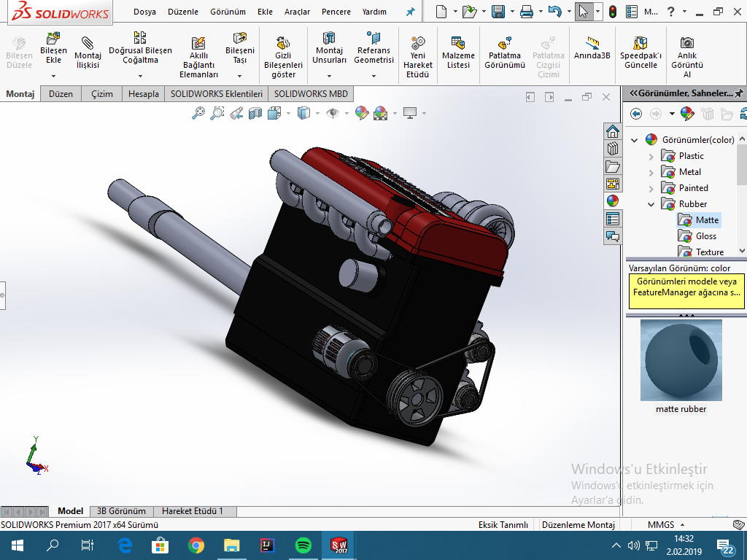Pin the Görünümler task pane open

[x=739, y=93]
